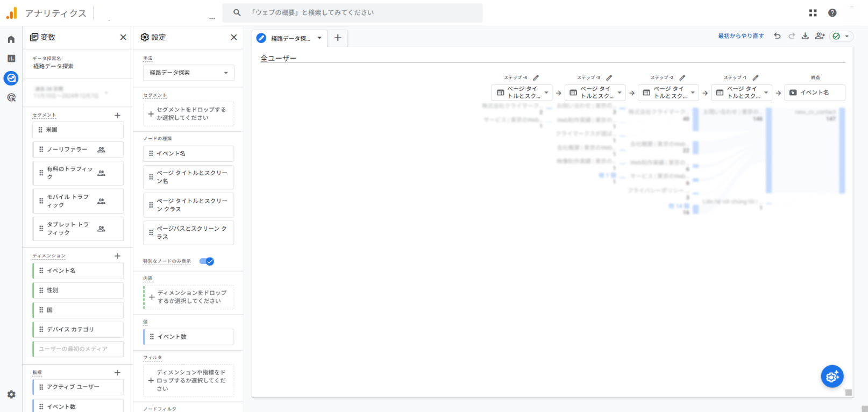This screenshot has height=412, width=868.
Task: Select the デバイス カテゴリ dimension
Action: point(78,329)
